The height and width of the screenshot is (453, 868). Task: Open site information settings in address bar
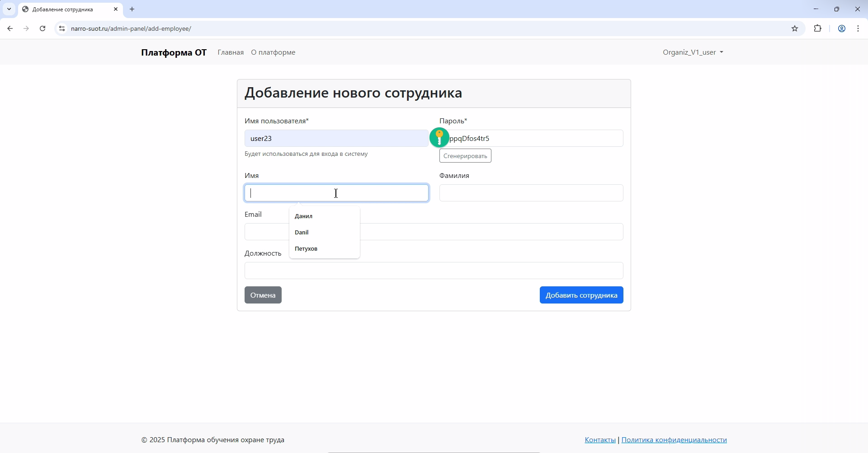(62, 28)
